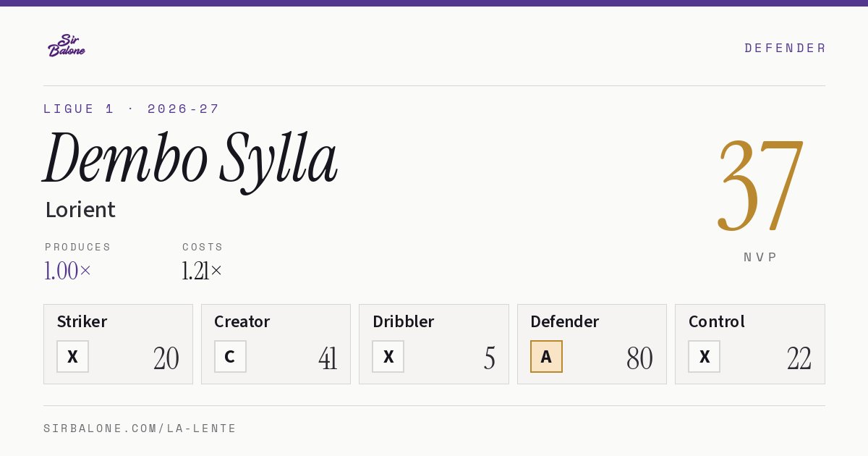The height and width of the screenshot is (456, 868).
Task: Click the Striker score 20
Action: (x=166, y=358)
